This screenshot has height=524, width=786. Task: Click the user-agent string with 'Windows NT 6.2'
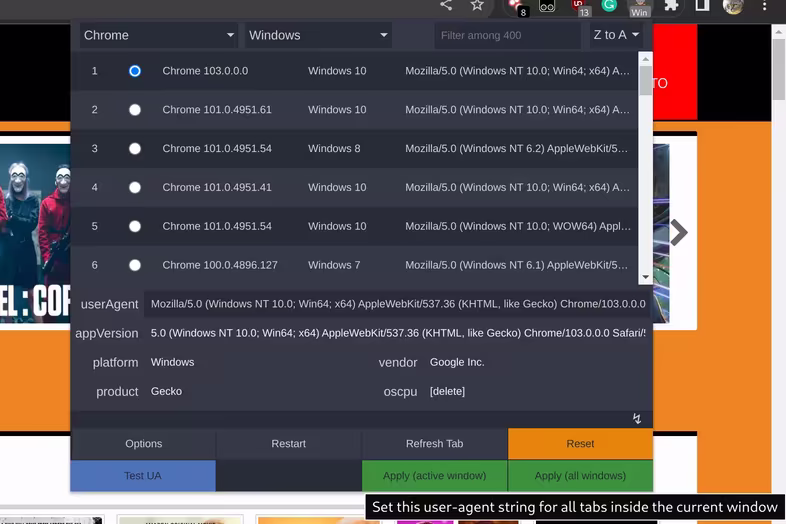click(516, 148)
